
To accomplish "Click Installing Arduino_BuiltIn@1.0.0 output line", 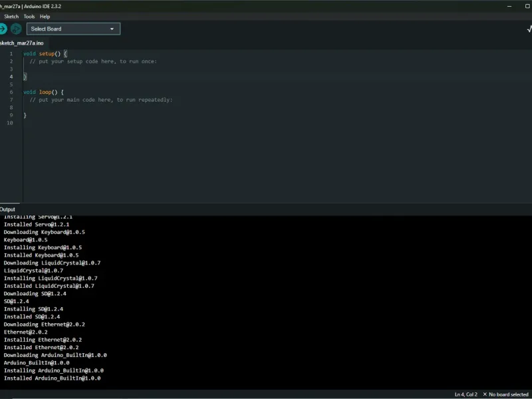I will tap(54, 370).
